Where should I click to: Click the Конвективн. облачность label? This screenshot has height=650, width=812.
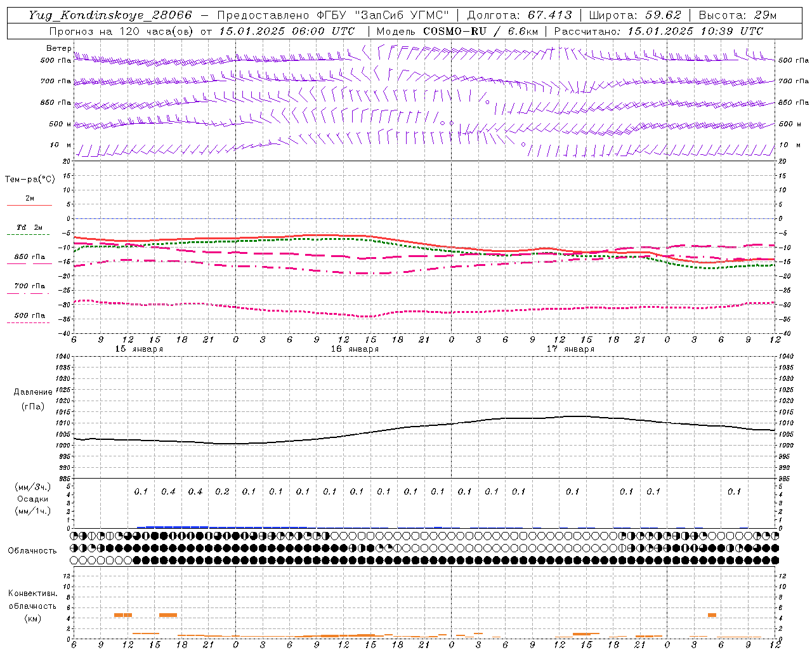tap(32, 600)
